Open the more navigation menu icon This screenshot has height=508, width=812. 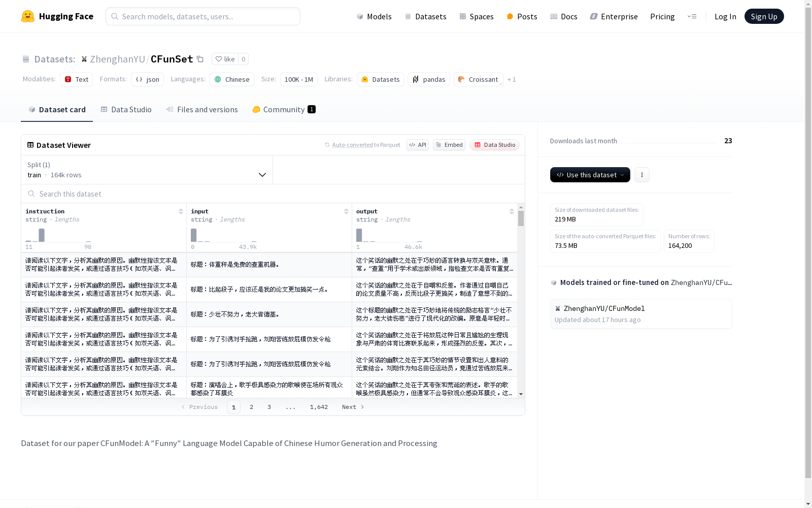(x=692, y=16)
